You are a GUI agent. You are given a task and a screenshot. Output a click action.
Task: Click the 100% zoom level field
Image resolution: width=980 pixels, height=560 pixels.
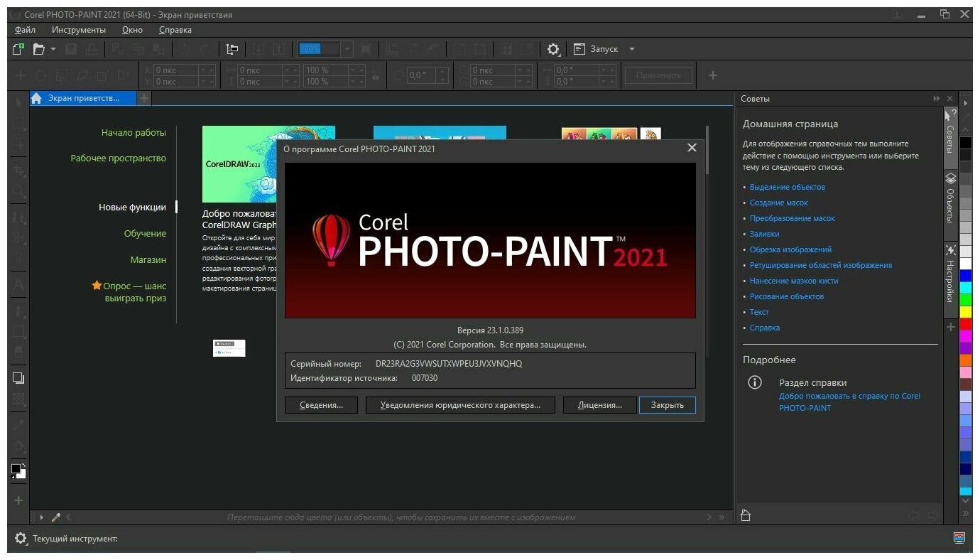pyautogui.click(x=319, y=49)
